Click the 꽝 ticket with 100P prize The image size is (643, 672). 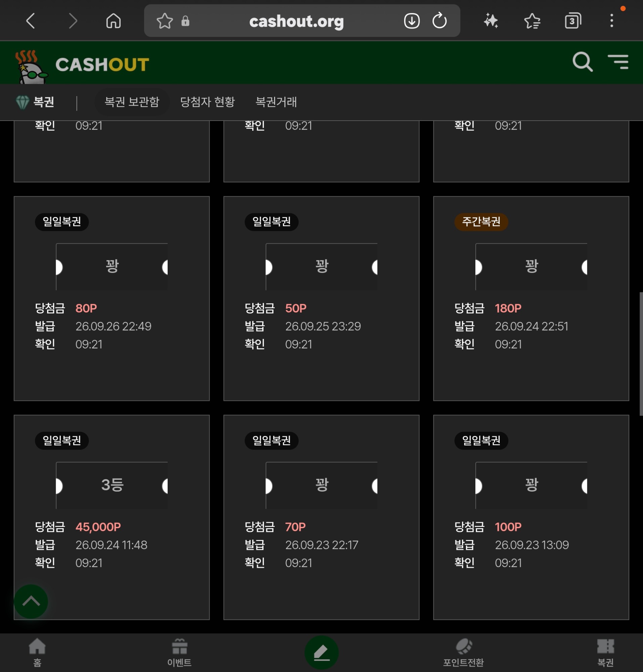coord(531,485)
